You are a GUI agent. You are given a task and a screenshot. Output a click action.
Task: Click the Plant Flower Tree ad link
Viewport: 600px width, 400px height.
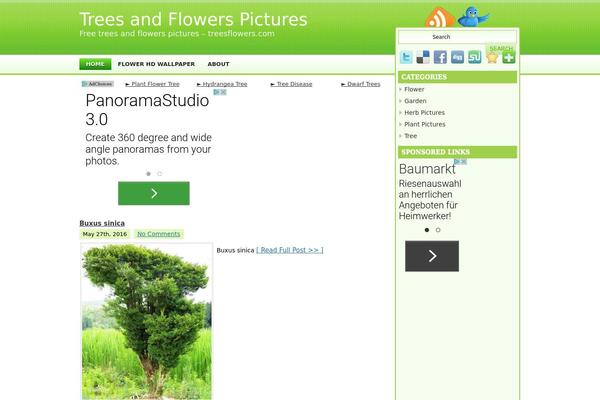coord(152,84)
